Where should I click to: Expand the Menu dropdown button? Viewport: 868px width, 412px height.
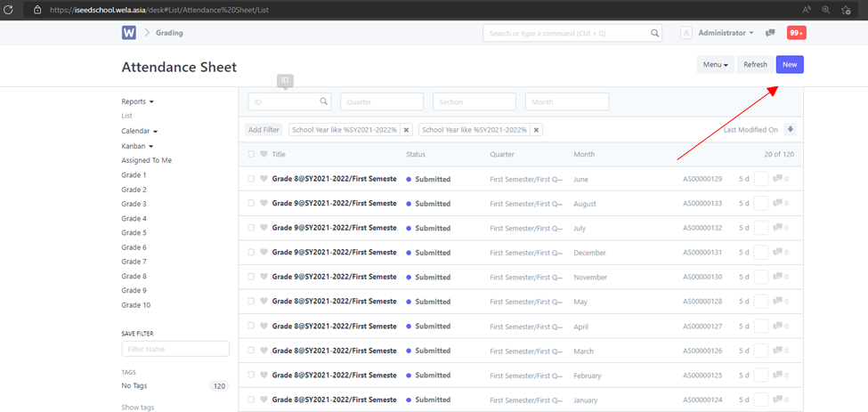click(715, 65)
